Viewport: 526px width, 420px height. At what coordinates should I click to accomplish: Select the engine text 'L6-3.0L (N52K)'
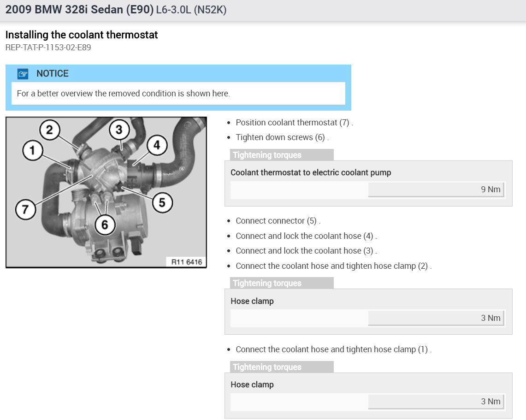click(x=191, y=10)
